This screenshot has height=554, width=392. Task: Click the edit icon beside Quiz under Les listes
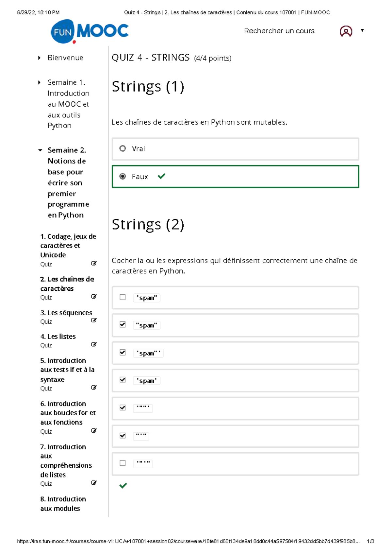click(94, 344)
